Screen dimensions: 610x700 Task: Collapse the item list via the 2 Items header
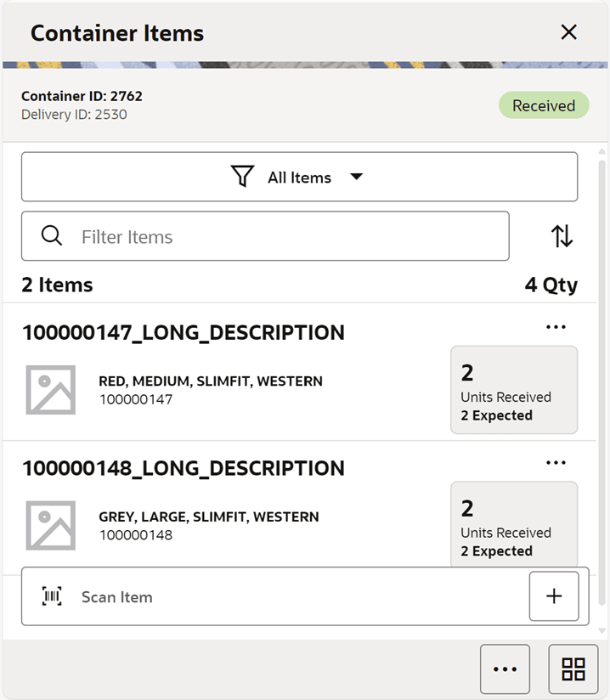point(56,285)
